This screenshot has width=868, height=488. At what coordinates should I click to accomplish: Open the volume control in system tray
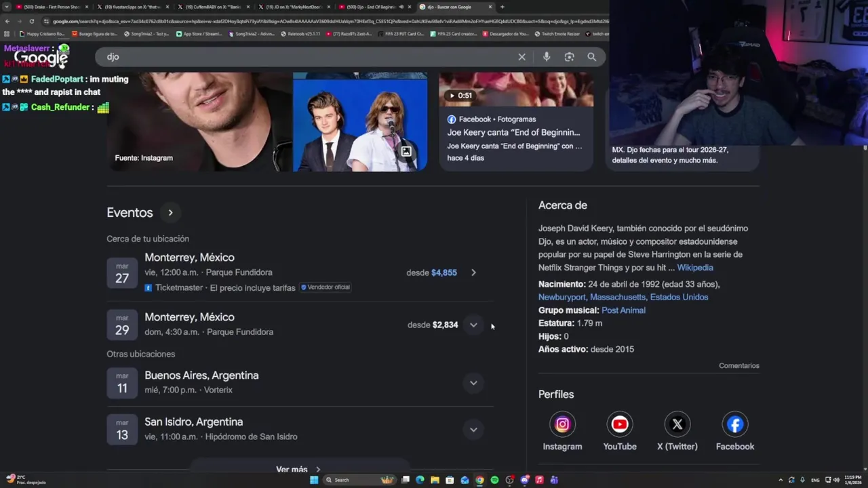[836, 480]
